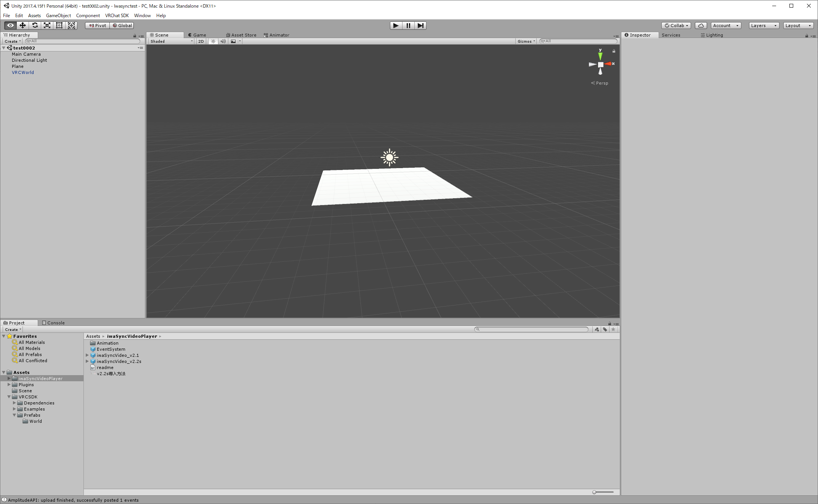Open the Gizmos dropdown
This screenshot has height=504, width=818.
coord(526,41)
